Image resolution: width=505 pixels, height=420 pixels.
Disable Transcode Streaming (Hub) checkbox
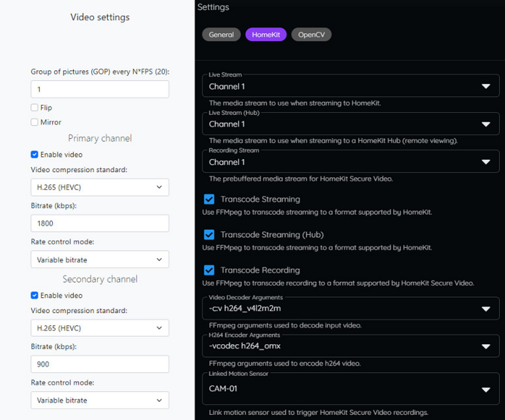209,235
